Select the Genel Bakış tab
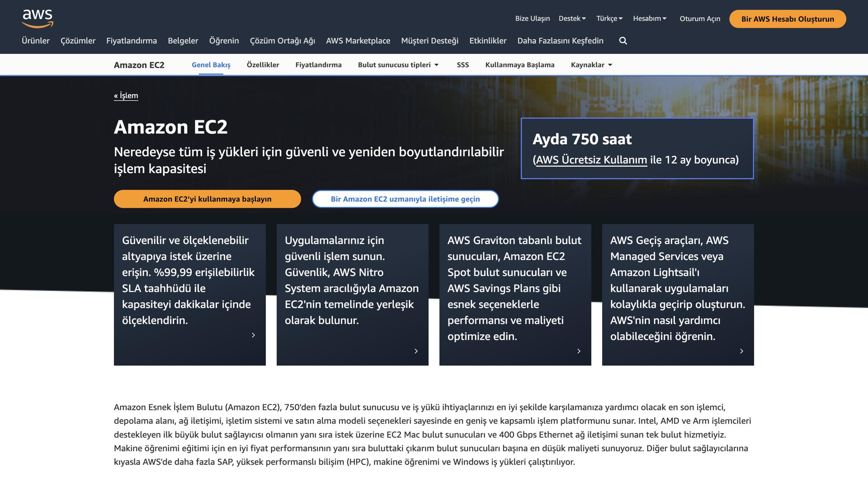Screen dimensions: 868x488 [210, 65]
